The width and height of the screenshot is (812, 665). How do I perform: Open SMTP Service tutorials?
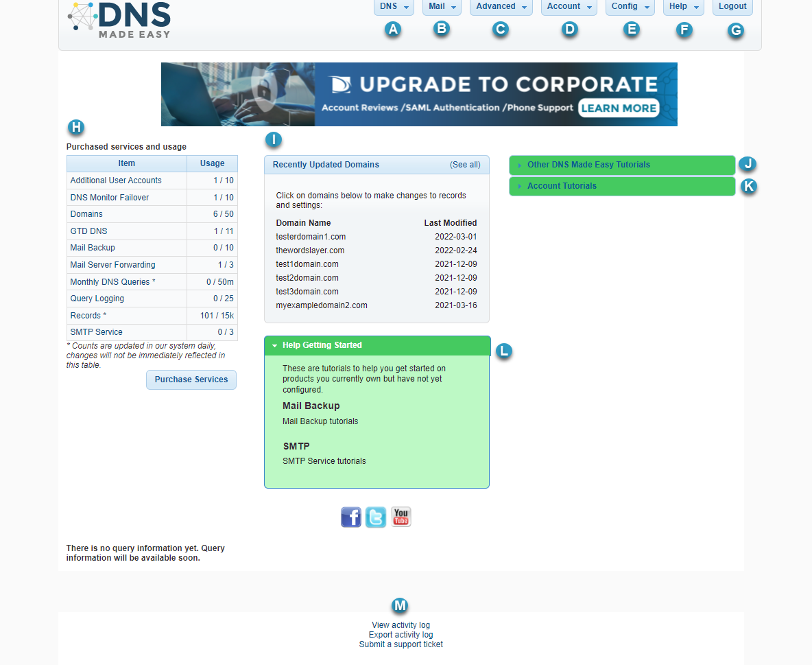click(324, 461)
